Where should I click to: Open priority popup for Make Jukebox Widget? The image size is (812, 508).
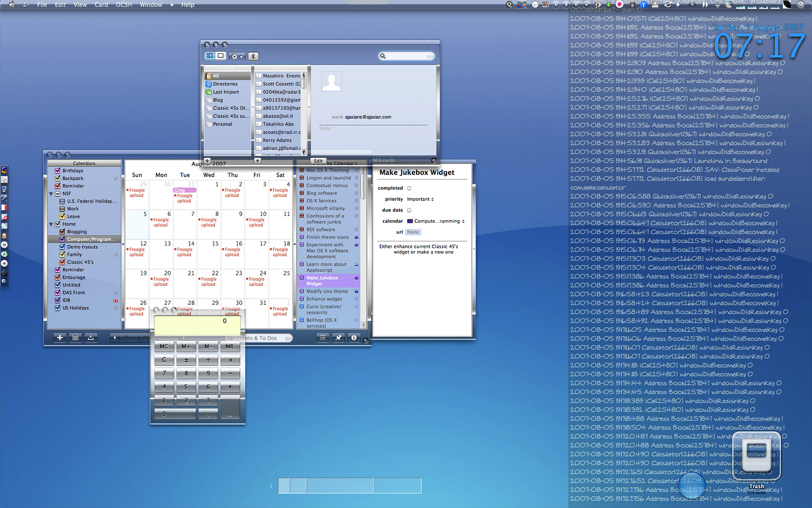357,278
